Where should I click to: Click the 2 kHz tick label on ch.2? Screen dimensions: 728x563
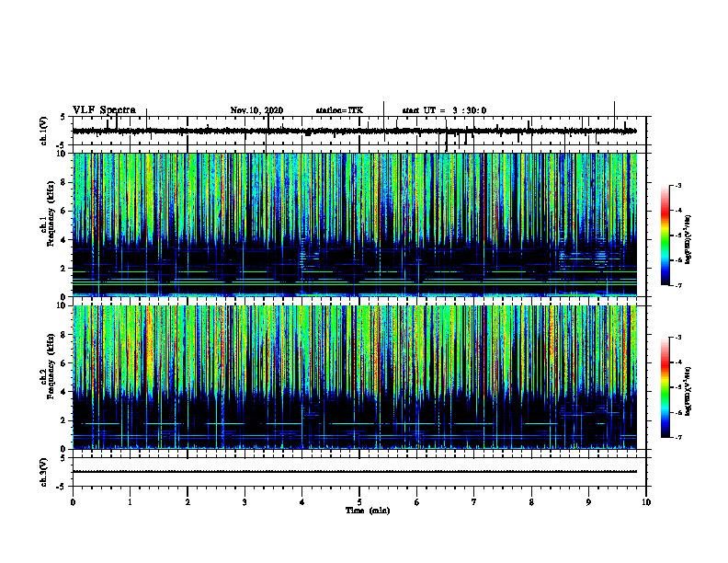coord(63,420)
